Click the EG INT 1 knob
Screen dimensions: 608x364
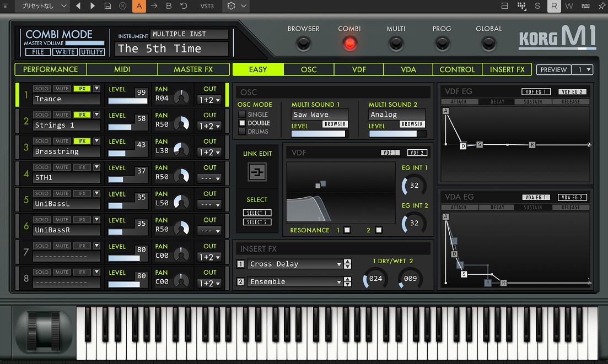(414, 186)
